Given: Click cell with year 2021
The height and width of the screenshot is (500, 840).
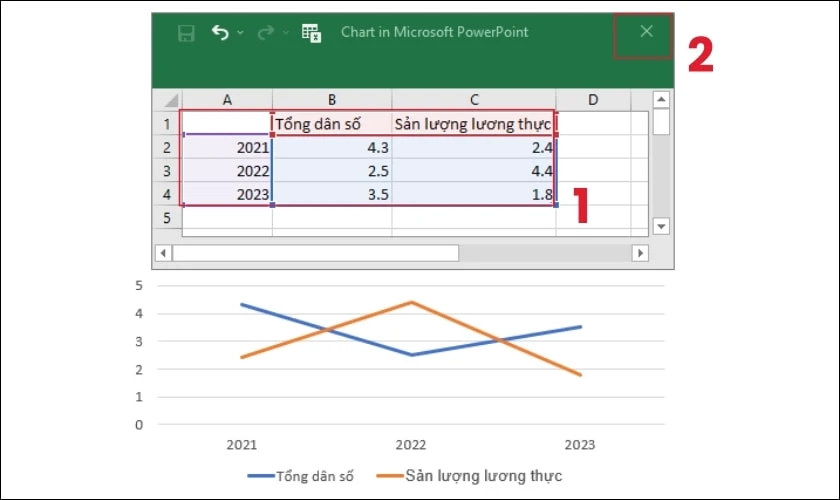Looking at the screenshot, I should coord(227,147).
